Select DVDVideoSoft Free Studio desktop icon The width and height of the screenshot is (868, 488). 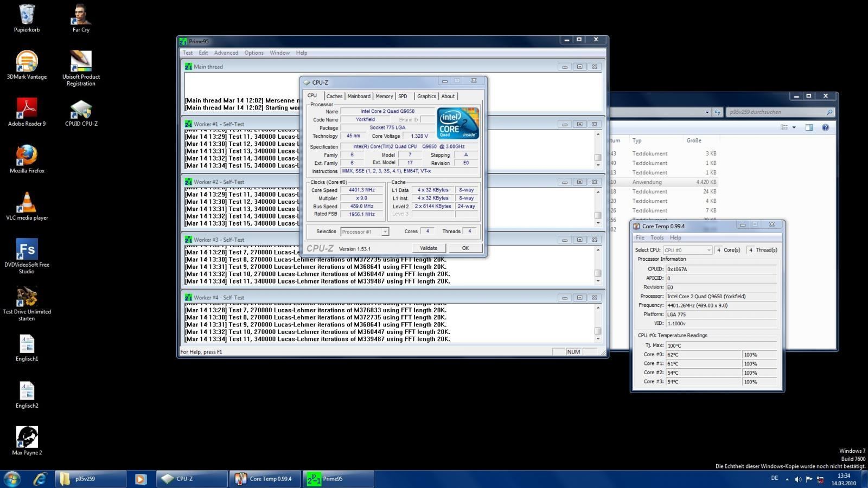[27, 256]
